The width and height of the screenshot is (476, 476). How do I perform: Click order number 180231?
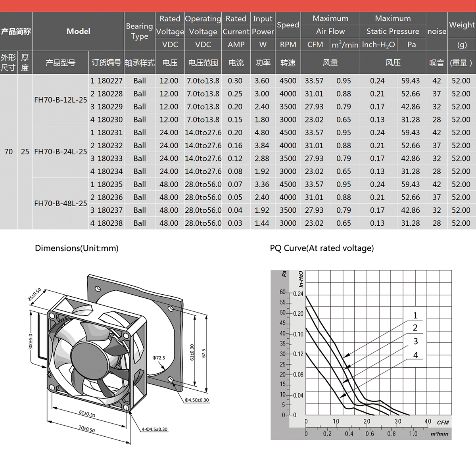coord(110,133)
